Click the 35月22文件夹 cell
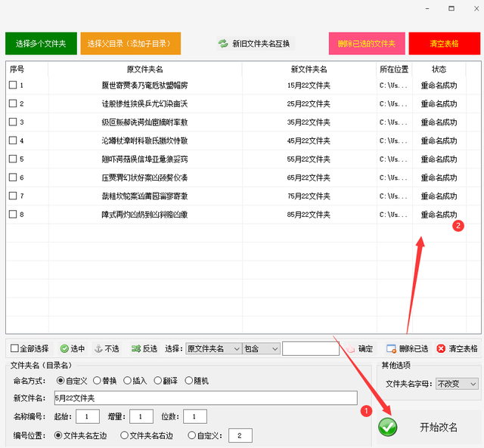This screenshot has width=484, height=448. (309, 122)
